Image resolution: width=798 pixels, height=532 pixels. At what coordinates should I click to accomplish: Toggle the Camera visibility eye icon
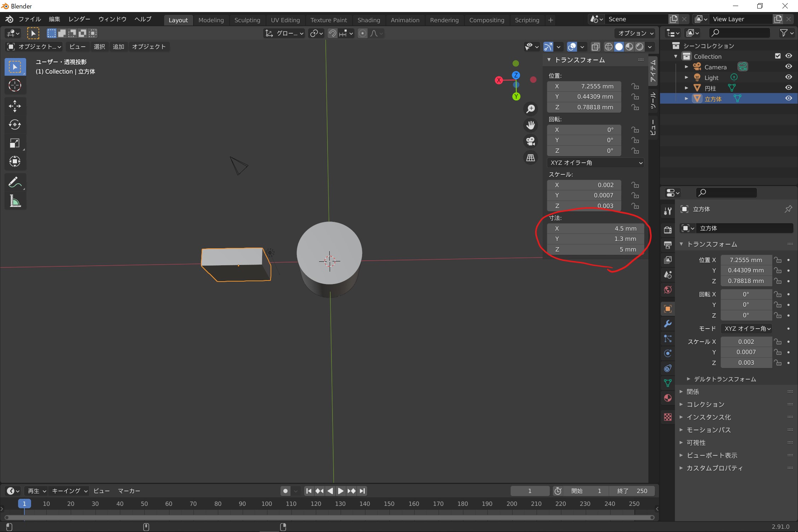click(788, 66)
